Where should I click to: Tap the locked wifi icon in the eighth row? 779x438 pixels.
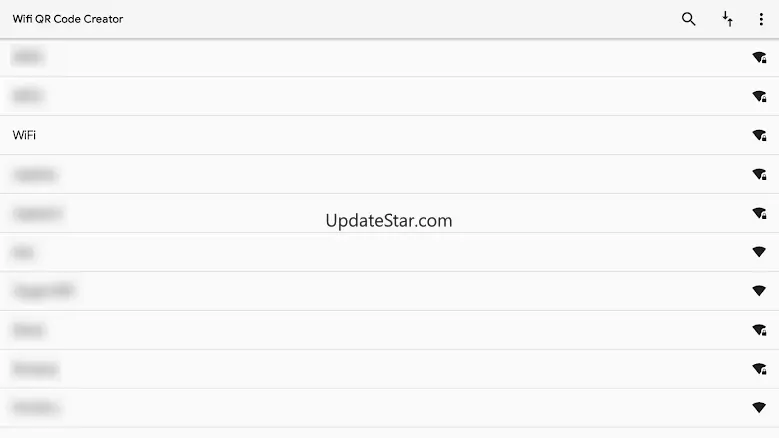pyautogui.click(x=759, y=330)
